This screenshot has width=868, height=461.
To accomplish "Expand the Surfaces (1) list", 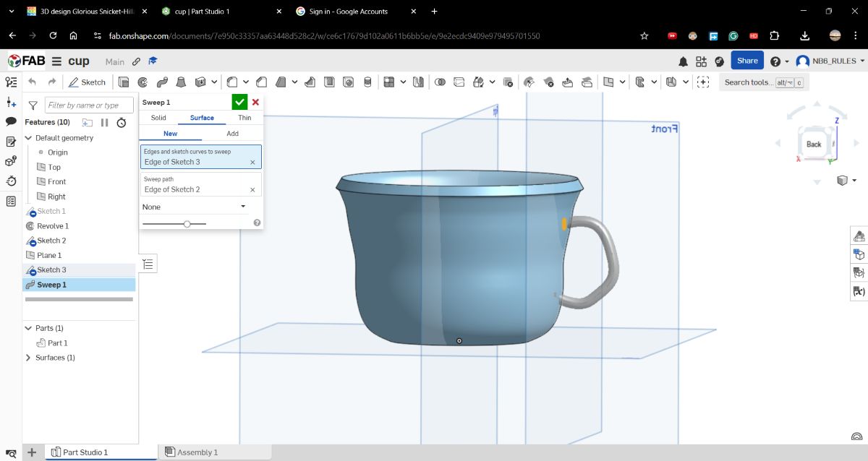I will [27, 357].
